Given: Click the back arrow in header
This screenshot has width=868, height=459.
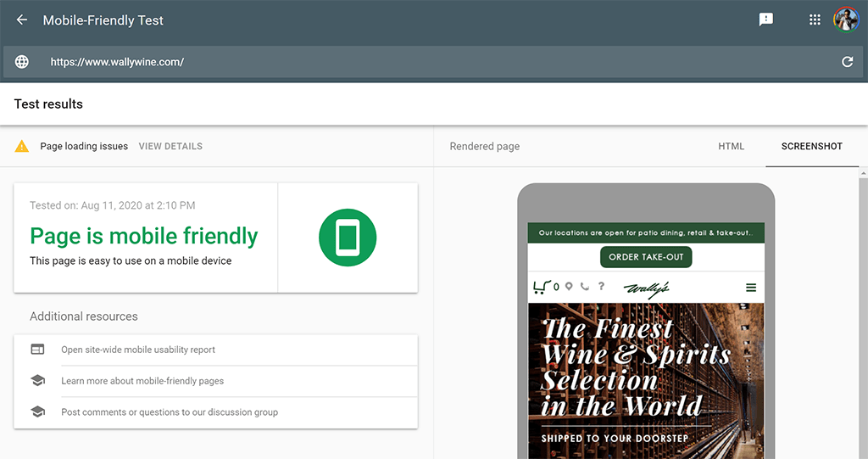Looking at the screenshot, I should [x=22, y=20].
